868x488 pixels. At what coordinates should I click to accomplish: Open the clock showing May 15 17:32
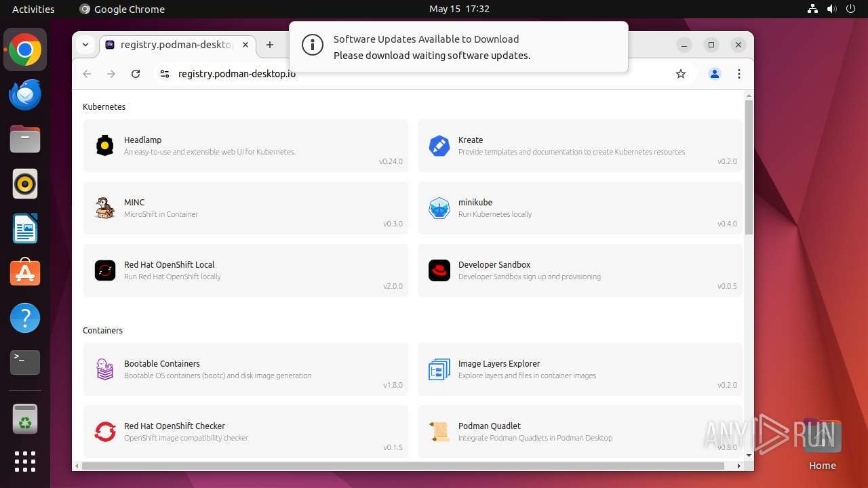pyautogui.click(x=459, y=9)
